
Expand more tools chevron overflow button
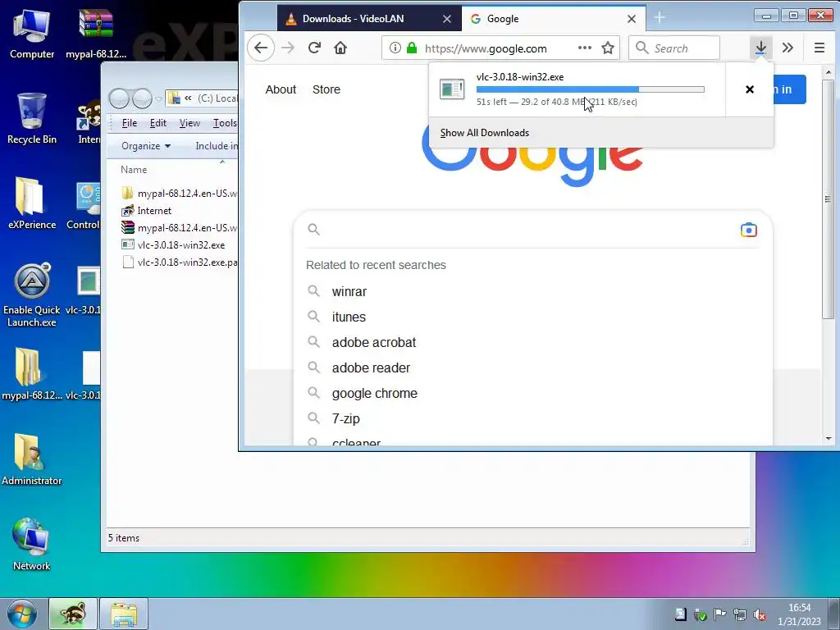(x=787, y=48)
